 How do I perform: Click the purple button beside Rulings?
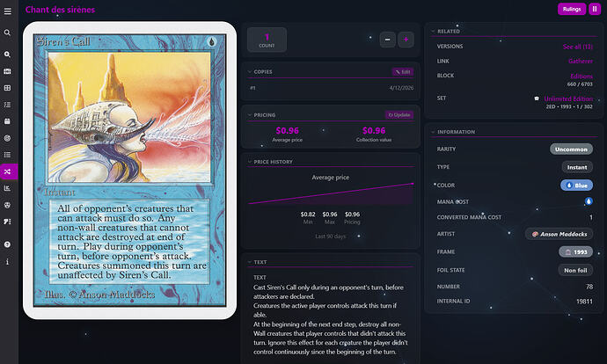point(595,9)
